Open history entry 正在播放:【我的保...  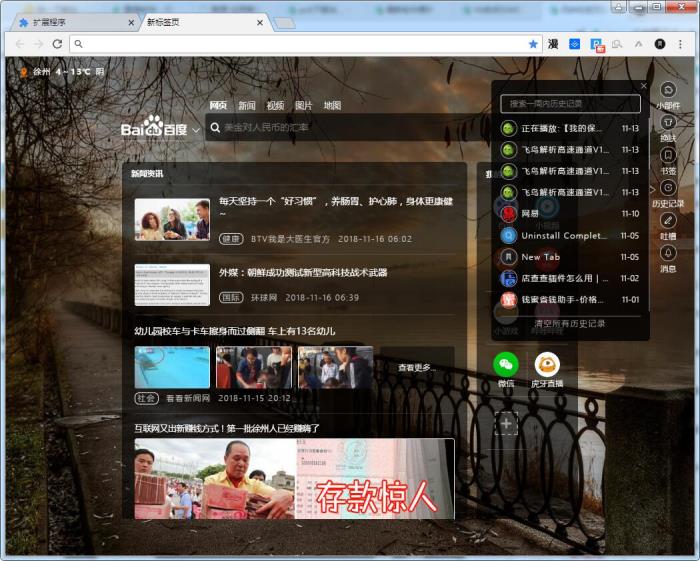pyautogui.click(x=570, y=129)
